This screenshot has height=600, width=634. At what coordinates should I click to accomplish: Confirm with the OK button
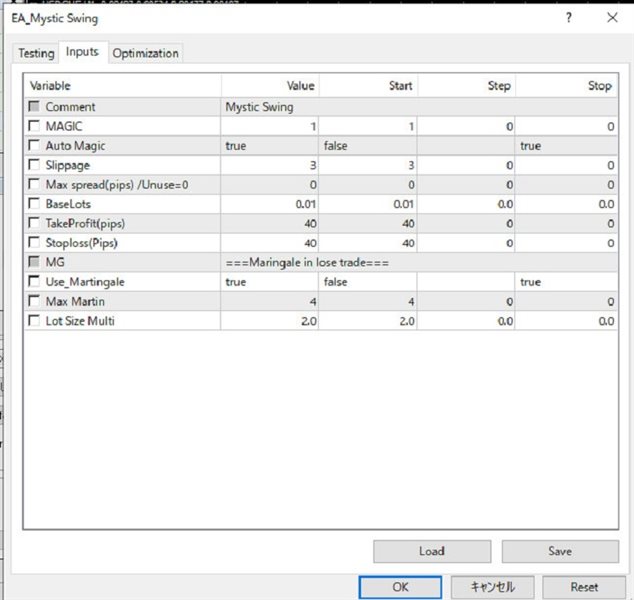(x=400, y=587)
